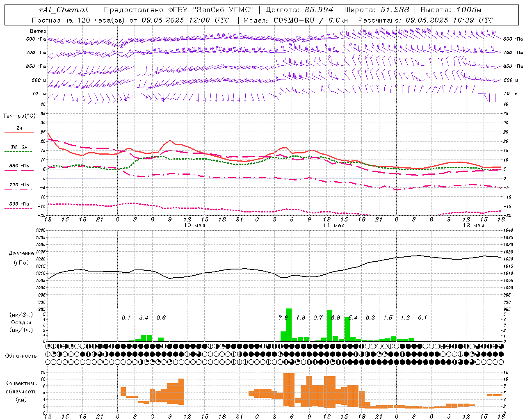Screen dimensions: 525x420
Task: Click the 3-hour precipitation value 1.9
Action: coord(301,317)
